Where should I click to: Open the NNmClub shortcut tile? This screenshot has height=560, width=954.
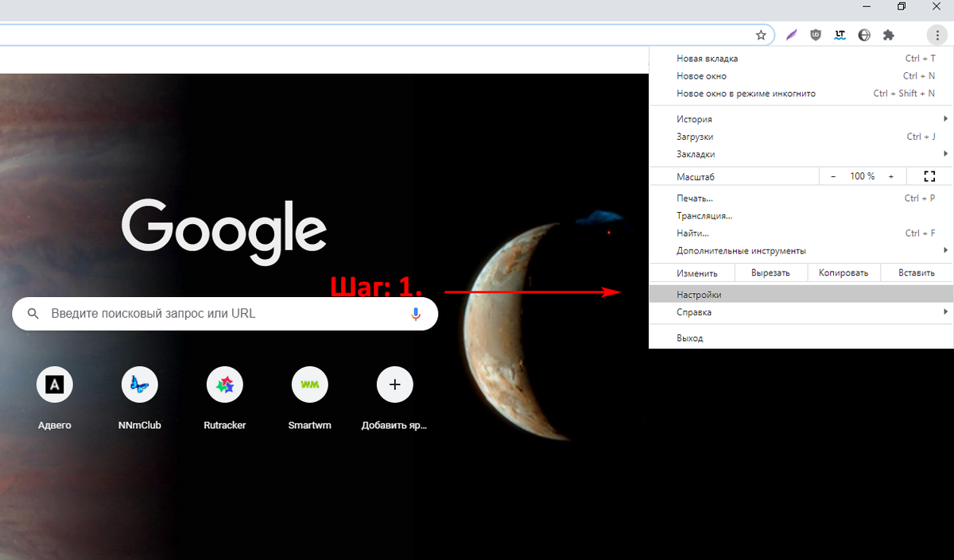pyautogui.click(x=140, y=397)
